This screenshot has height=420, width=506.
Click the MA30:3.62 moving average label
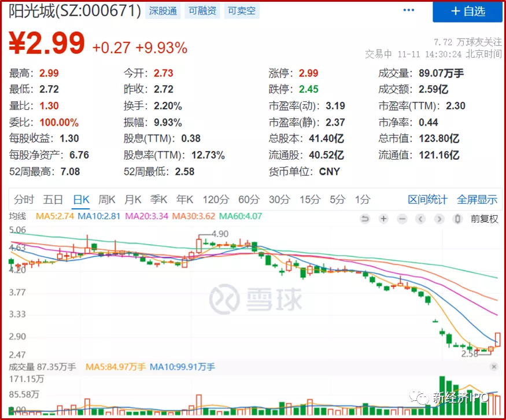pos(194,216)
